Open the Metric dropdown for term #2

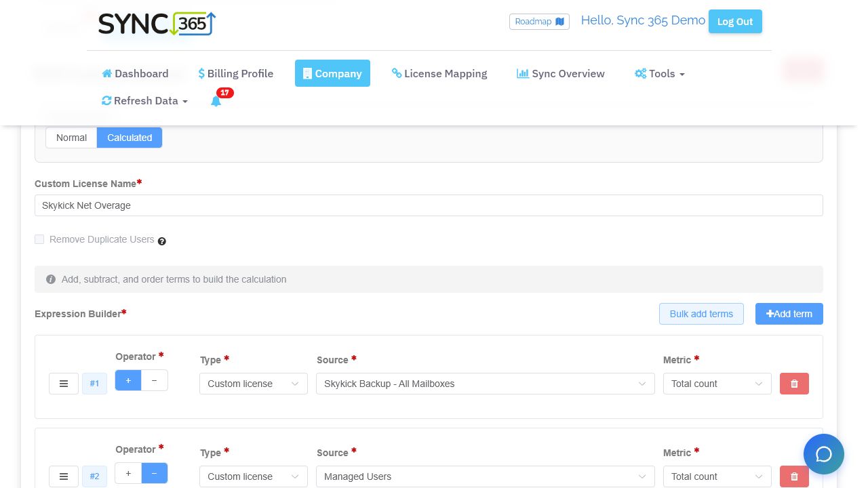[717, 476]
